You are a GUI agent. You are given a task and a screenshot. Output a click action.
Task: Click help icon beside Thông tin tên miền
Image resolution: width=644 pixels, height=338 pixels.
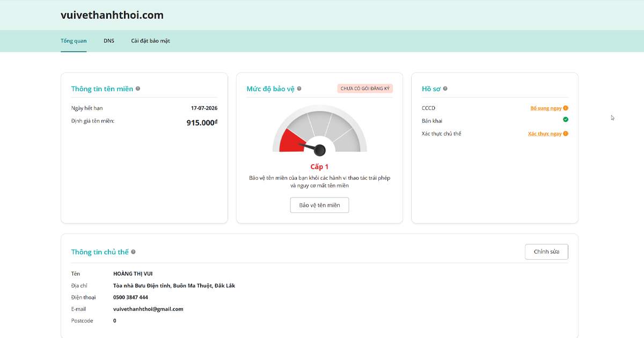pyautogui.click(x=138, y=89)
